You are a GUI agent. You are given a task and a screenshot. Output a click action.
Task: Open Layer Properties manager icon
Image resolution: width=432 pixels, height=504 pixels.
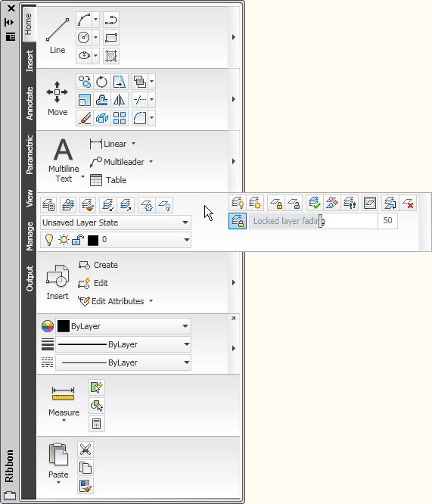pos(49,205)
